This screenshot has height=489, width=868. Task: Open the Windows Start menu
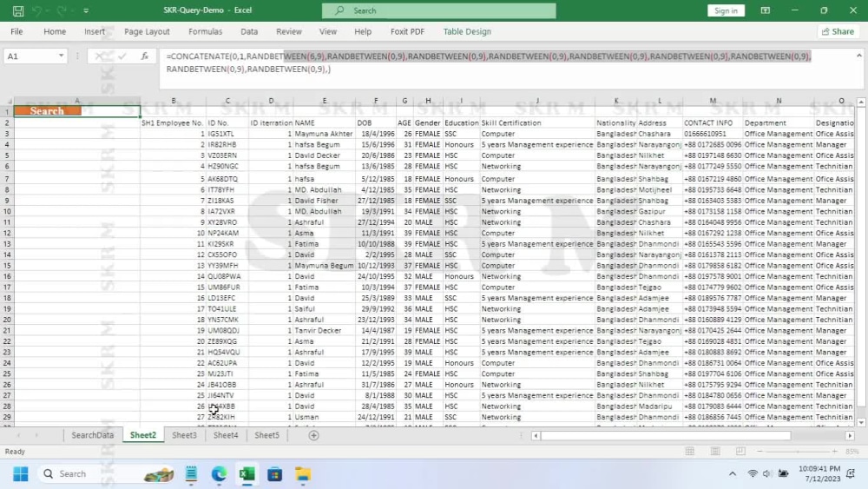pos(21,474)
